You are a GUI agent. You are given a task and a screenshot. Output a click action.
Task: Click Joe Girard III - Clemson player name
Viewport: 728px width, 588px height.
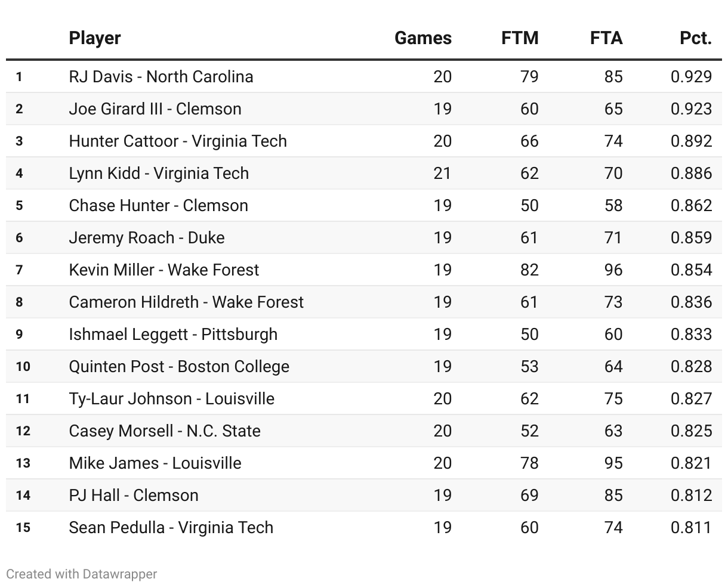155,109
